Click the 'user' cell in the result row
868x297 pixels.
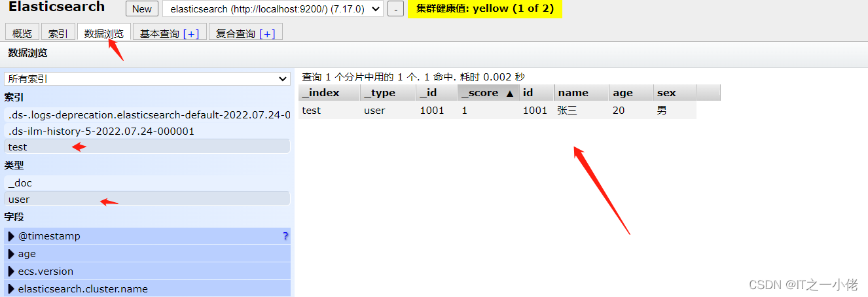click(388, 111)
